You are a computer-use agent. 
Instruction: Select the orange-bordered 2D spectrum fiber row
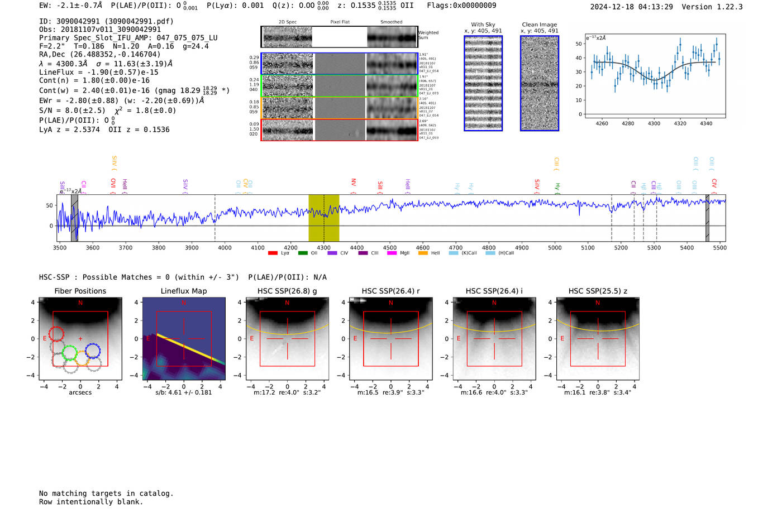tap(340, 108)
